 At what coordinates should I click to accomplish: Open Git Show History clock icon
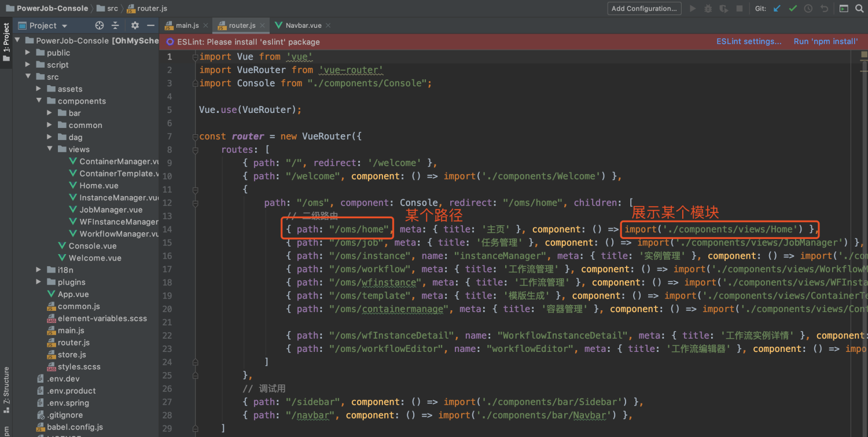(x=808, y=9)
